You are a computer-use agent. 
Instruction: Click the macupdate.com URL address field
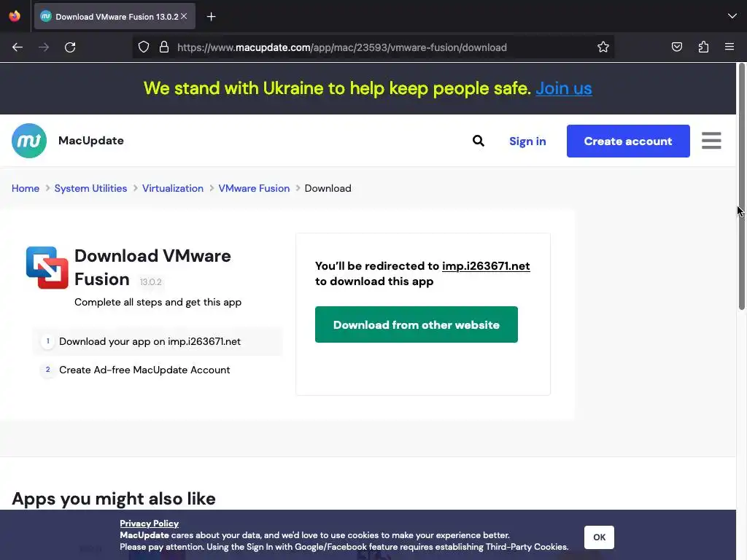tap(341, 47)
